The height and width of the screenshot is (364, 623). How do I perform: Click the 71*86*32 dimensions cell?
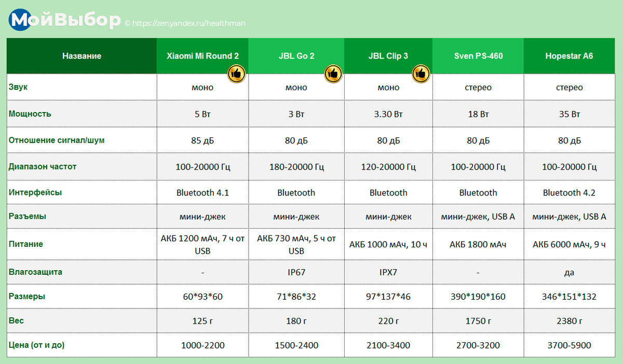point(296,297)
